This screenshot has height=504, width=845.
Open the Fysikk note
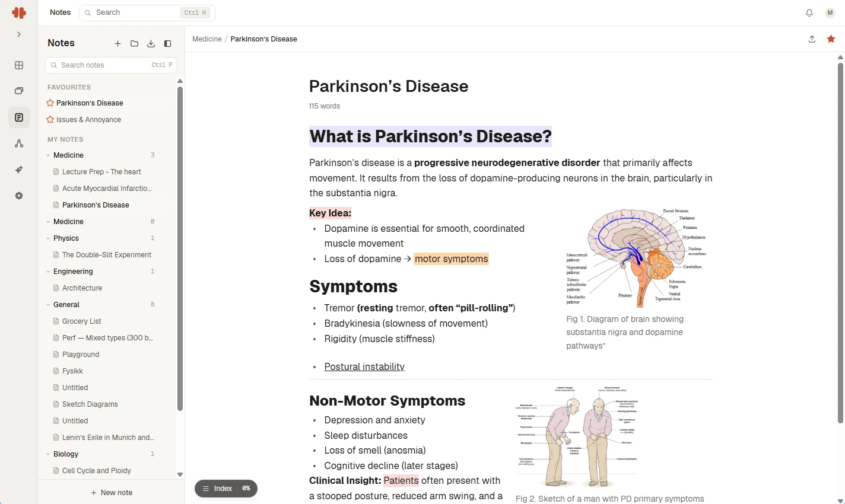pos(72,371)
